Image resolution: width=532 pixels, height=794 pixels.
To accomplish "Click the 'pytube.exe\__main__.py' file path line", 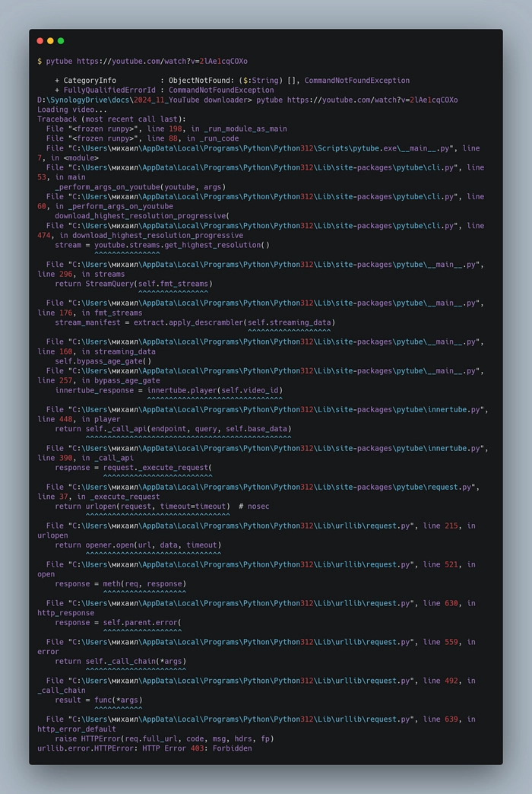I will pyautogui.click(x=263, y=148).
